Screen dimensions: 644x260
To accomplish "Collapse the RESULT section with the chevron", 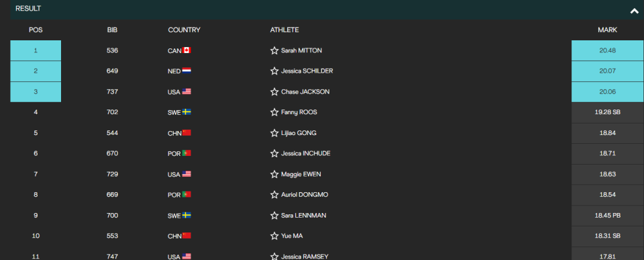I will [x=634, y=11].
